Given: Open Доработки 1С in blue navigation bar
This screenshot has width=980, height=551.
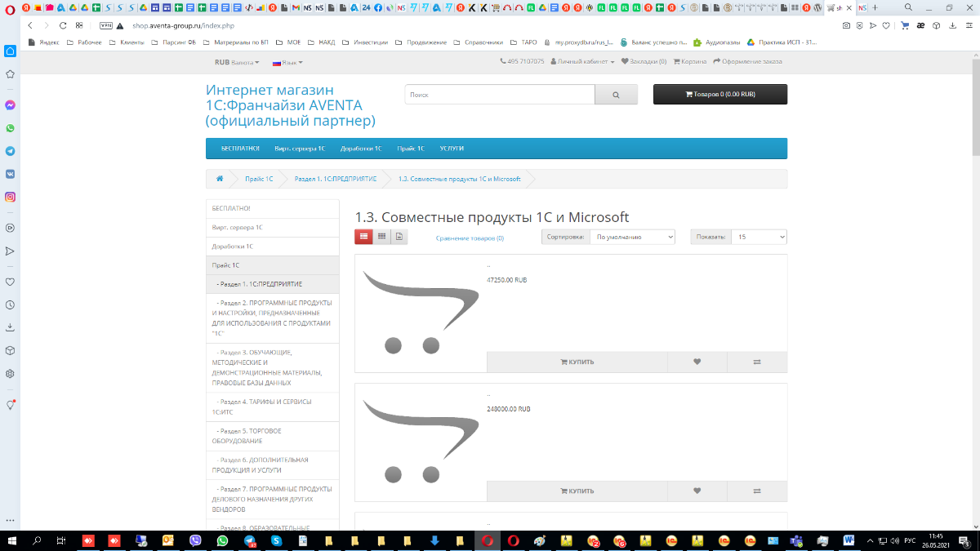Looking at the screenshot, I should pyautogui.click(x=361, y=149).
